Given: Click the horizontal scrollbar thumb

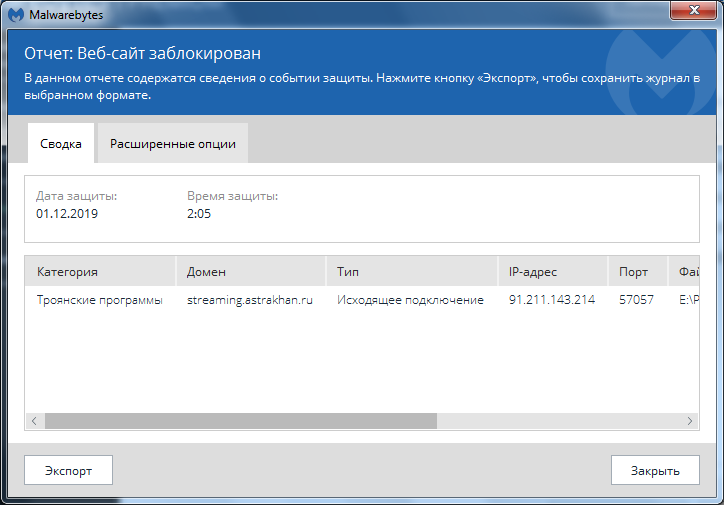Looking at the screenshot, I should [240, 421].
